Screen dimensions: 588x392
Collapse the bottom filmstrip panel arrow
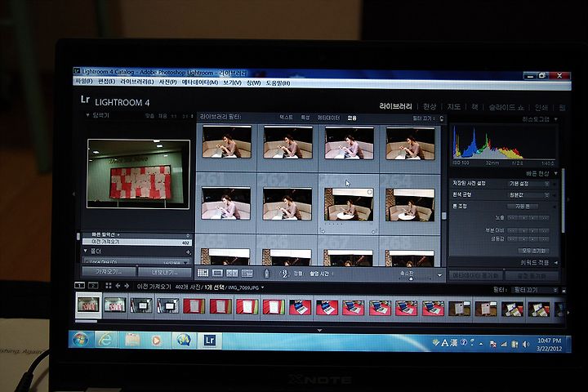tap(319, 331)
